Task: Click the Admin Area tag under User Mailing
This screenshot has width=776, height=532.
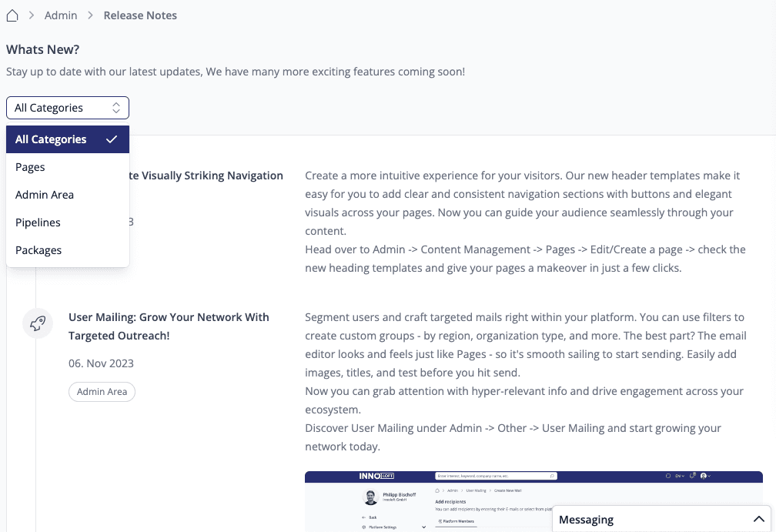Action: (x=102, y=392)
